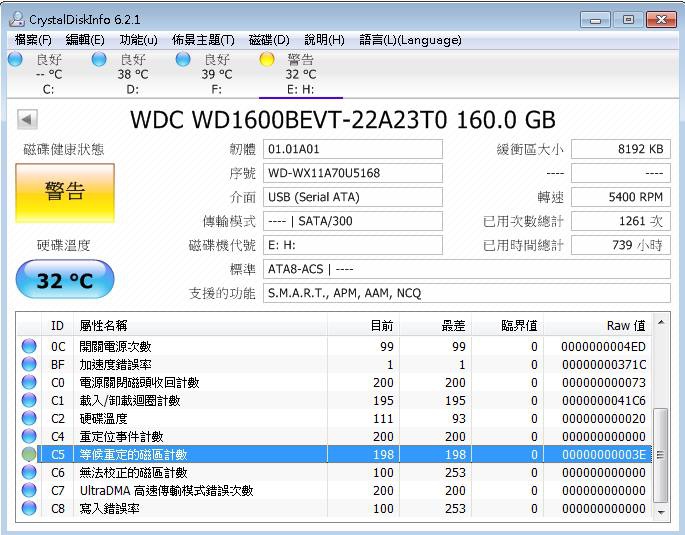Click the scrollbar up arrow in attribute list
This screenshot has height=535, width=685.
(661, 322)
